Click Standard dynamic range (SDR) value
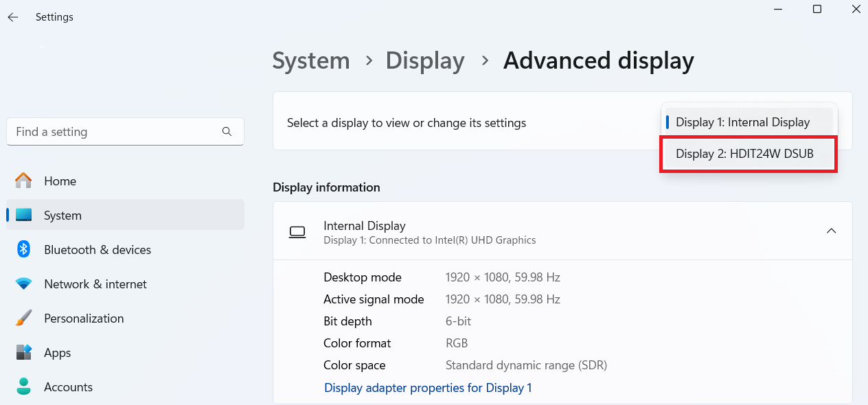Screen dimensions: 868x405 (526, 365)
